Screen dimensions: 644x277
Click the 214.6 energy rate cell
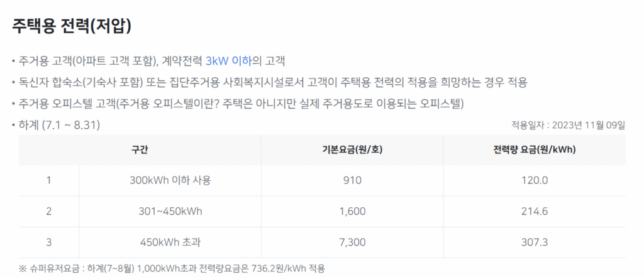coord(535,211)
